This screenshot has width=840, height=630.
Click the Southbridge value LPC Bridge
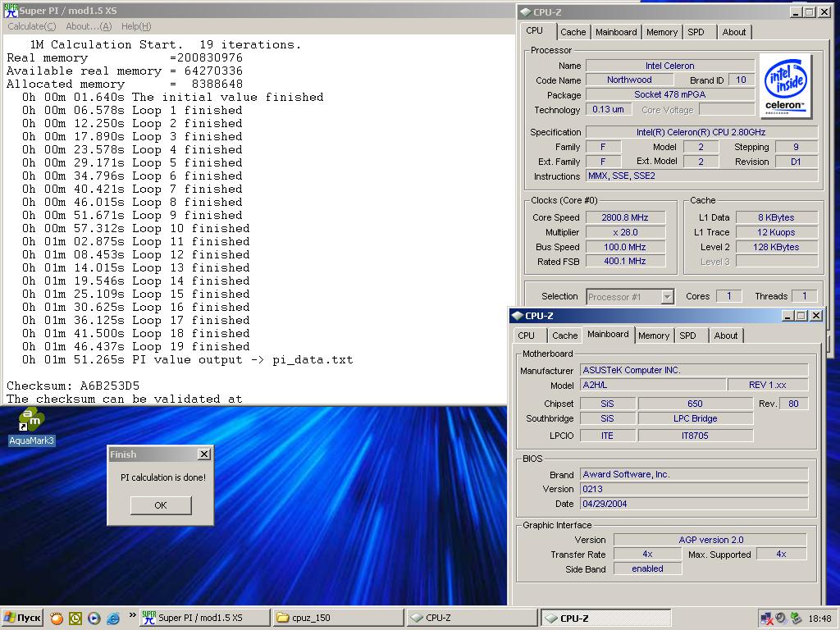coord(696,418)
